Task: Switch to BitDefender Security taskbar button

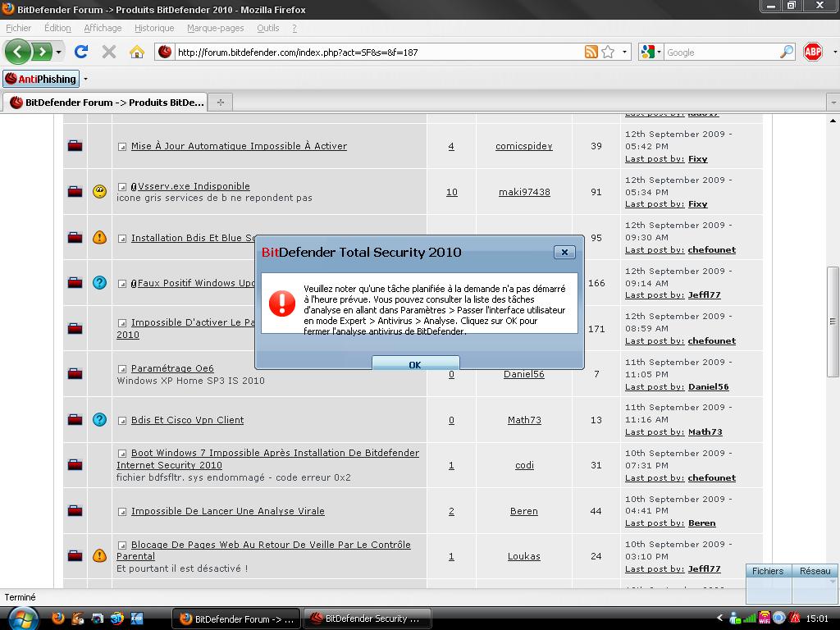Action: 367,619
